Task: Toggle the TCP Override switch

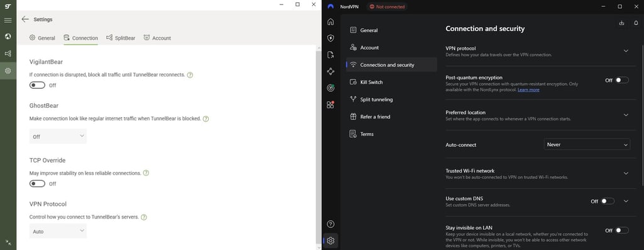Action: point(37,184)
